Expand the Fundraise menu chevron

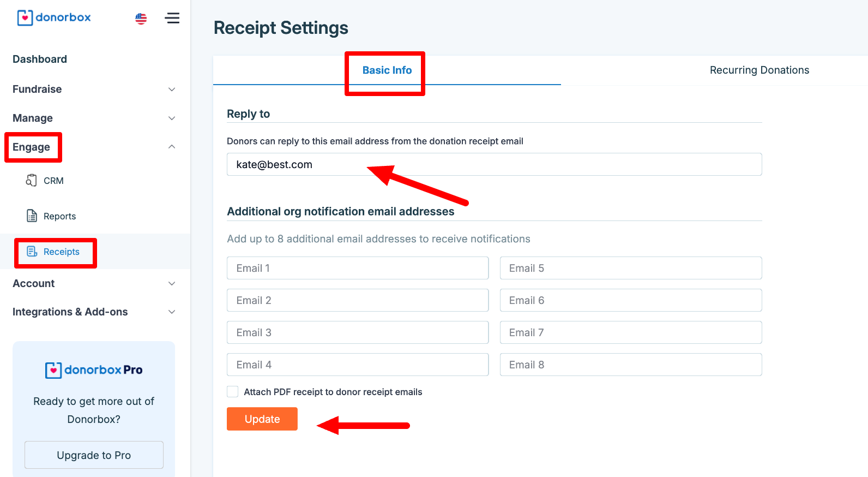[172, 90]
